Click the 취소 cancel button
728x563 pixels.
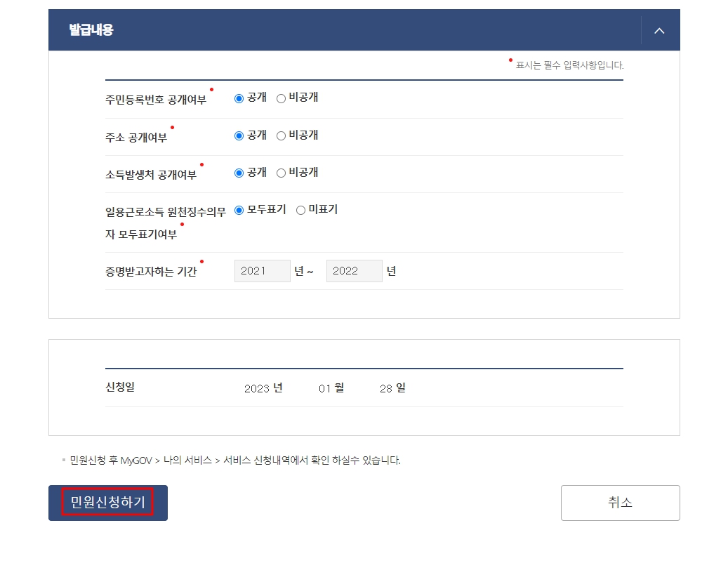pos(620,503)
